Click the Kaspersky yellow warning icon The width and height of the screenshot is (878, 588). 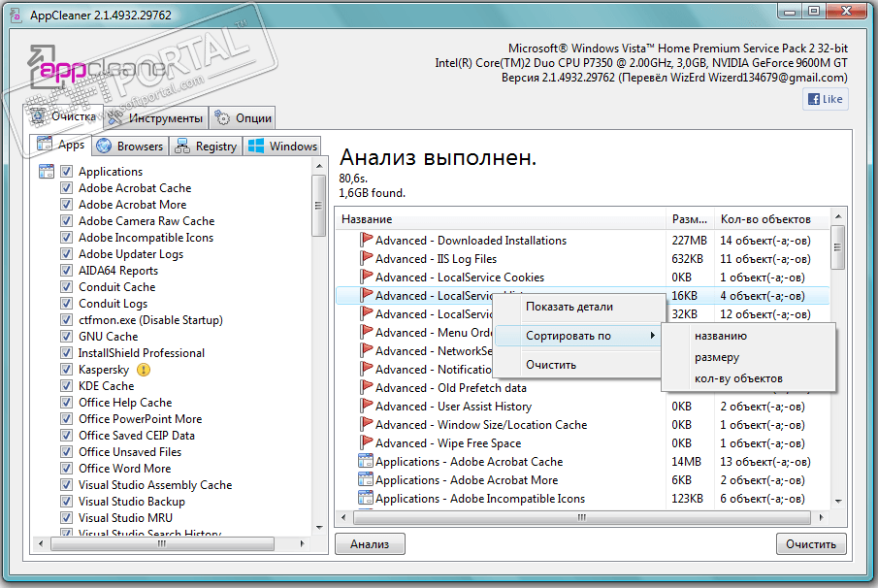coord(144,370)
